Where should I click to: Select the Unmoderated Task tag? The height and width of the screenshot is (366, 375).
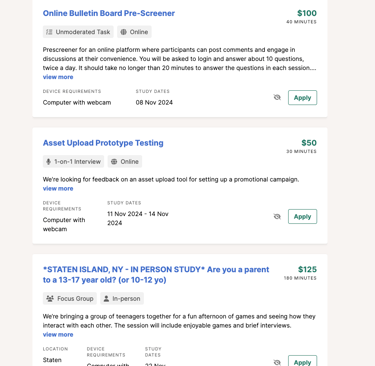pos(78,32)
